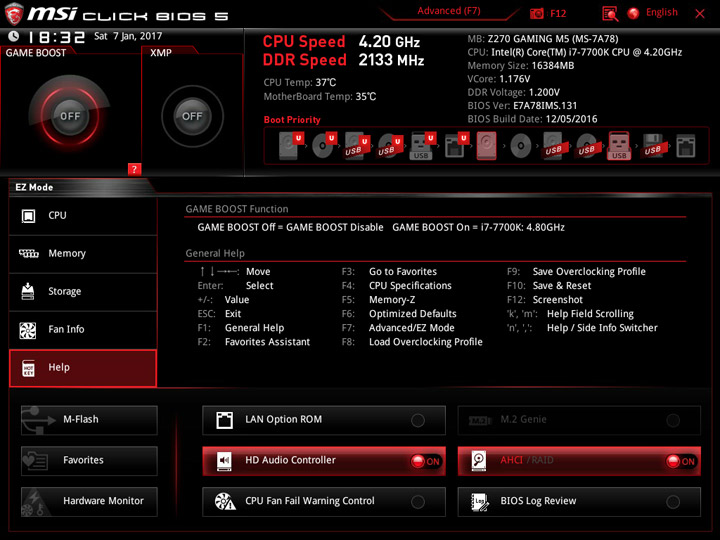Open the CPU section in EZ Mode
This screenshot has width=720, height=540.
[83, 216]
